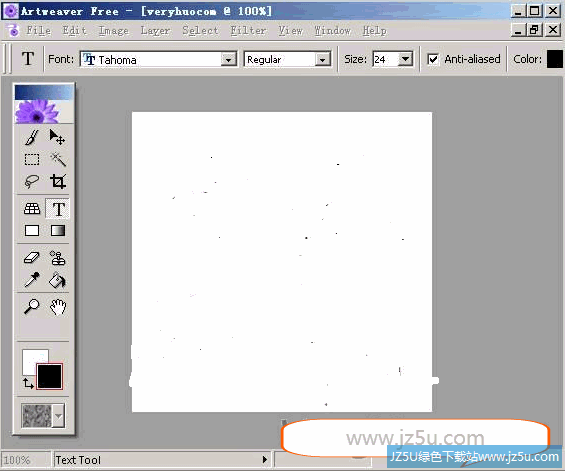Open the Layer menu
This screenshot has width=565, height=471.
point(155,31)
